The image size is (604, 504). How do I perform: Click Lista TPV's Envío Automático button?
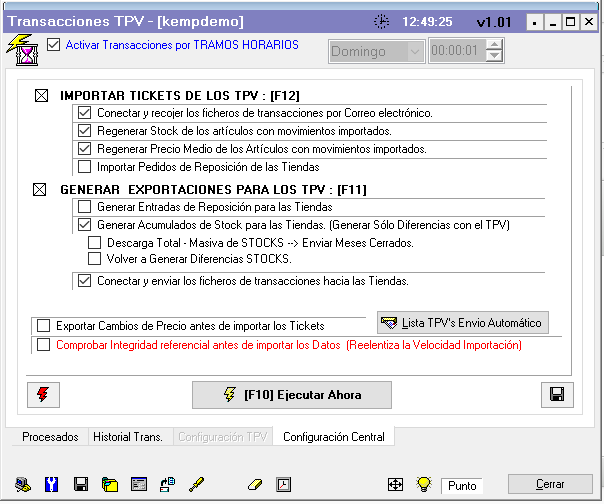coord(463,322)
